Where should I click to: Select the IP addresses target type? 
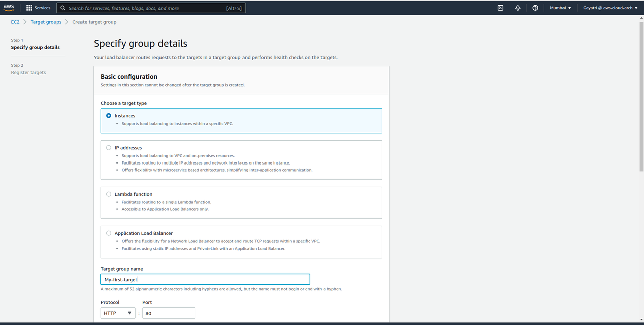pos(109,148)
